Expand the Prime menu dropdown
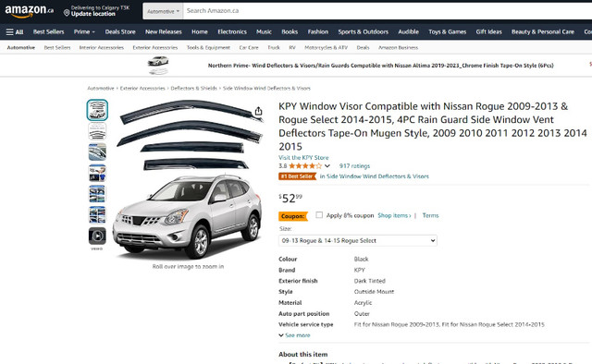Viewport: 592px width, 364px height. click(x=84, y=32)
